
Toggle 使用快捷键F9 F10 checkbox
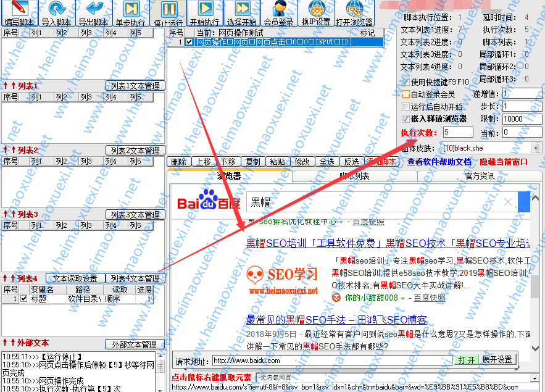(x=406, y=82)
